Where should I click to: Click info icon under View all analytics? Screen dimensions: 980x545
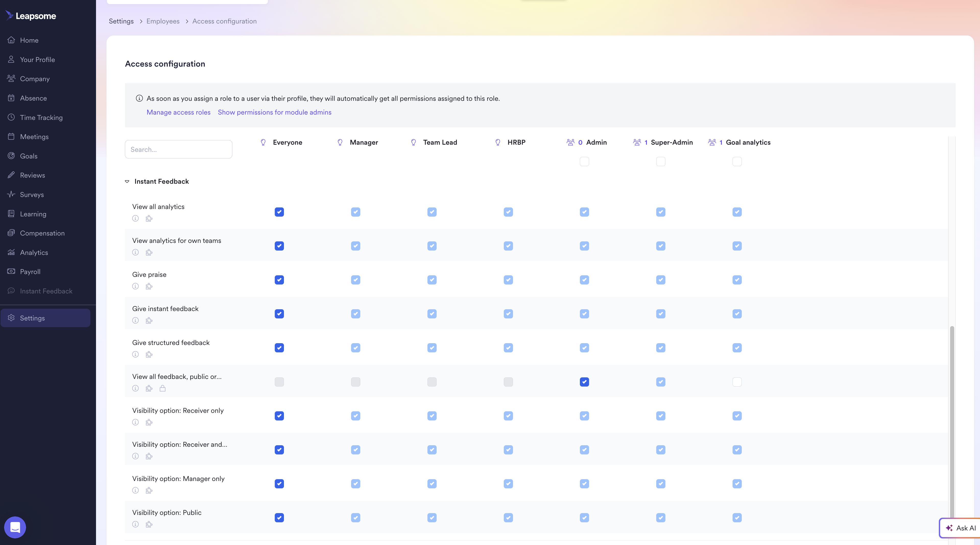tap(135, 218)
